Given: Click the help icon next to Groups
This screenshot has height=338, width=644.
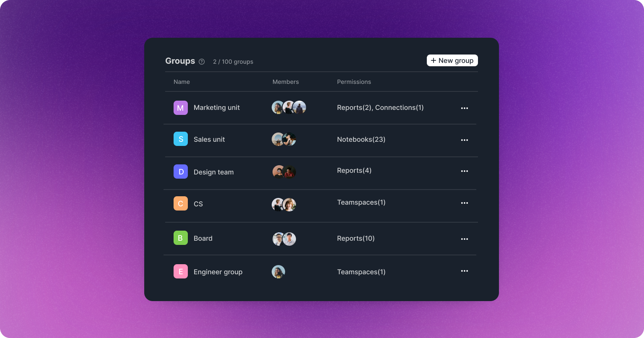Looking at the screenshot, I should click(x=202, y=62).
